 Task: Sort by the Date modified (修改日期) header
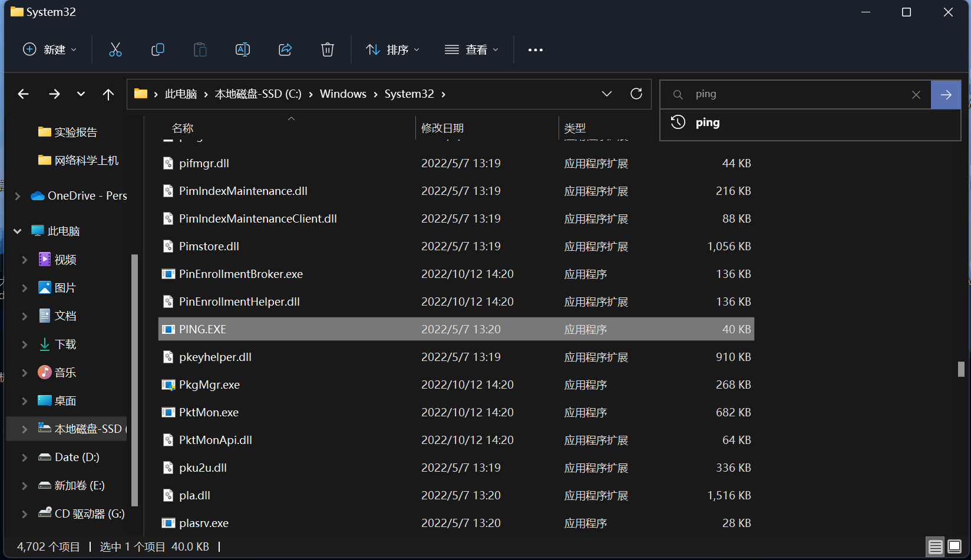pos(442,128)
